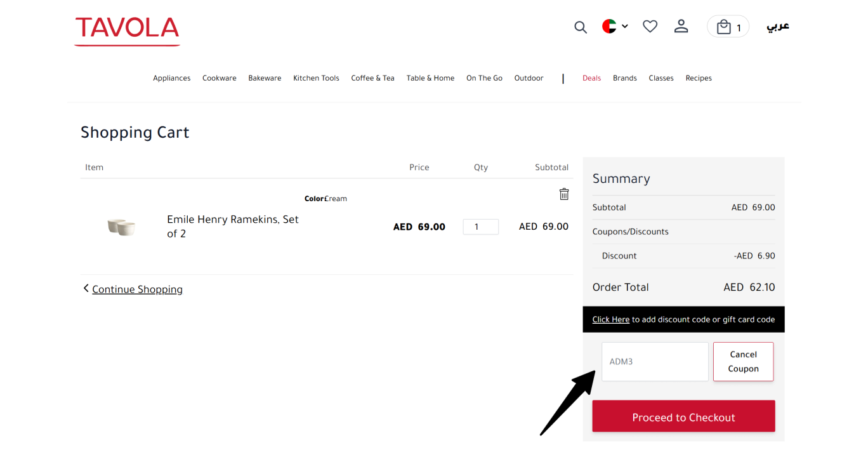
Task: Click the Shopping Cart heading
Action: (135, 133)
